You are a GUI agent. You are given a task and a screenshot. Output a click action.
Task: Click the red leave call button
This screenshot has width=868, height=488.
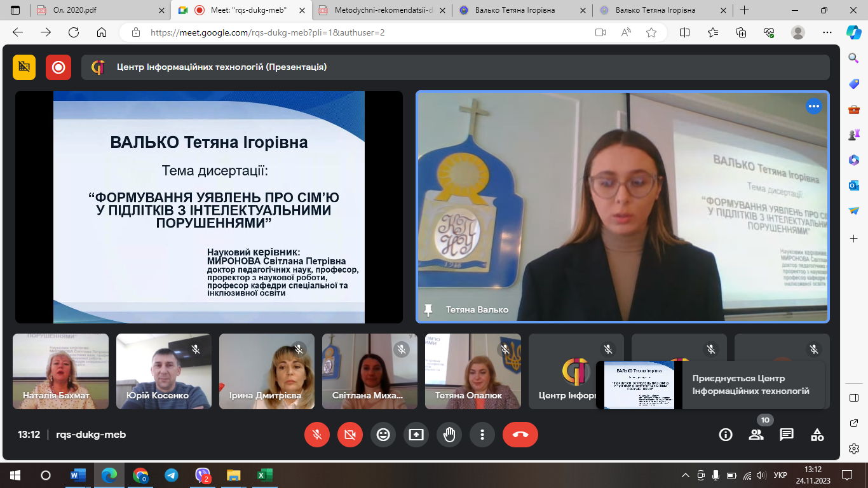520,435
